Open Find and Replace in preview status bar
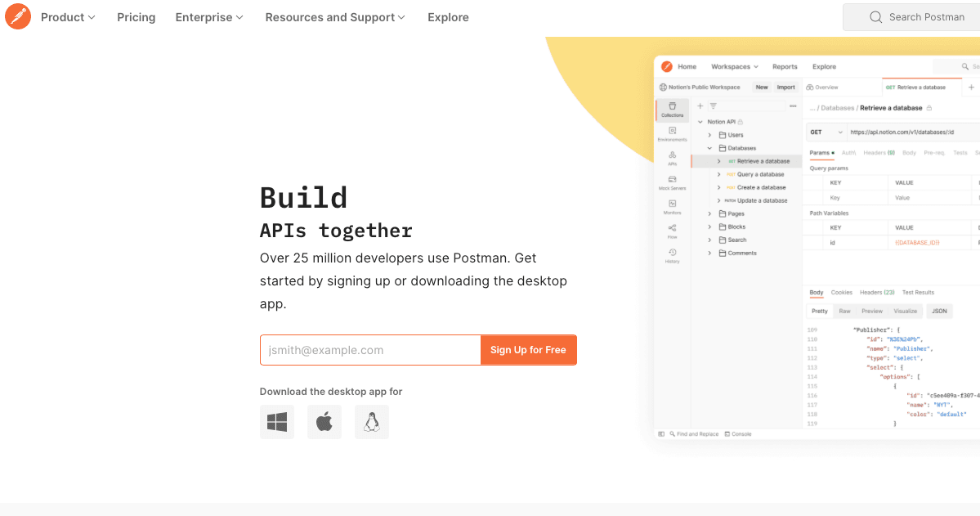The width and height of the screenshot is (980, 516). click(695, 434)
